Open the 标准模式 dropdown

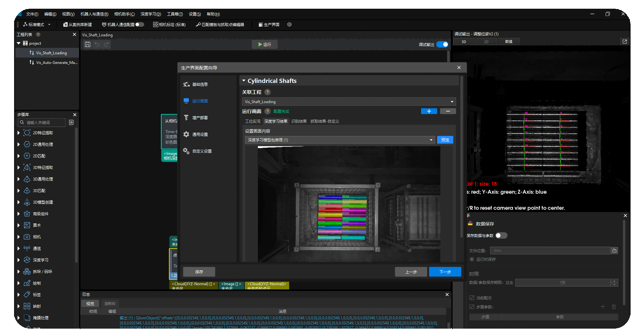click(x=37, y=24)
